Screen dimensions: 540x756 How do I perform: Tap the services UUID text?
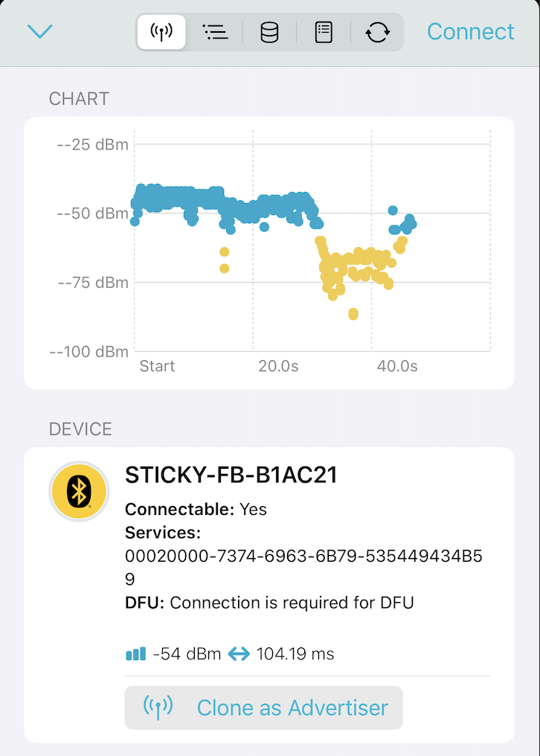(x=303, y=568)
